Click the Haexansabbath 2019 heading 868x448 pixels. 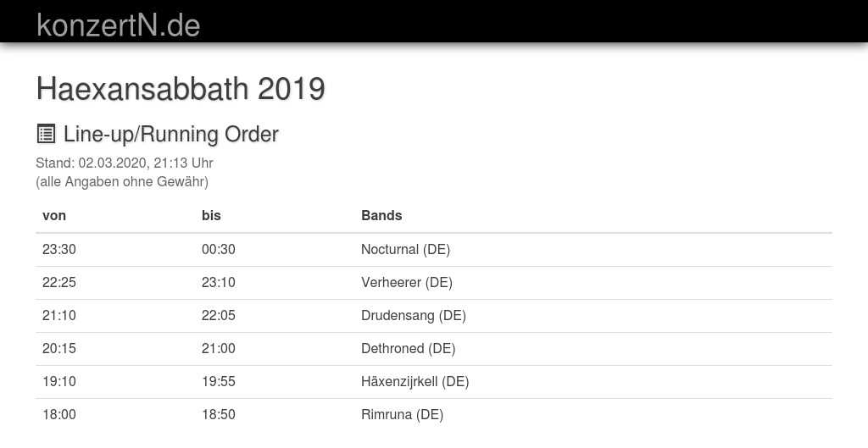coord(181,88)
